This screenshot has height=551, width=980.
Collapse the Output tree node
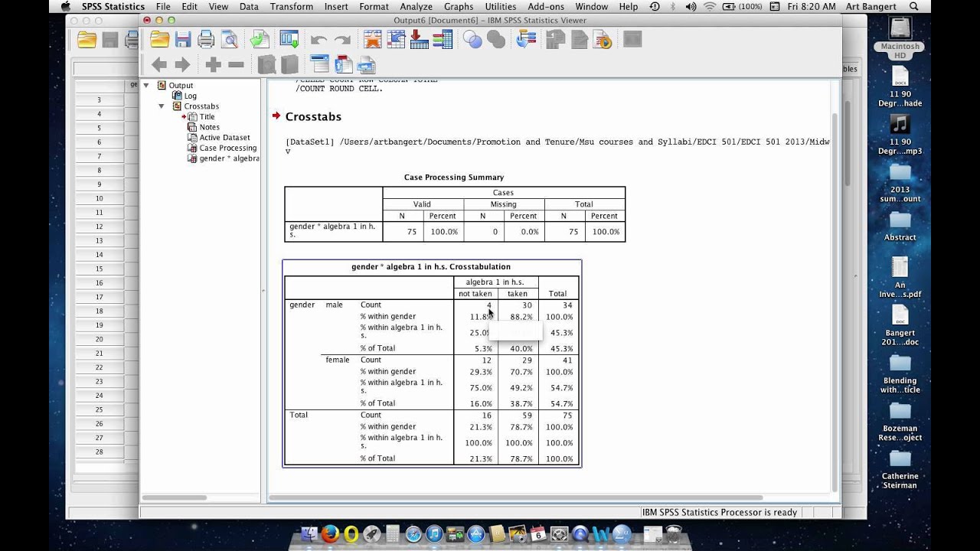coord(146,85)
